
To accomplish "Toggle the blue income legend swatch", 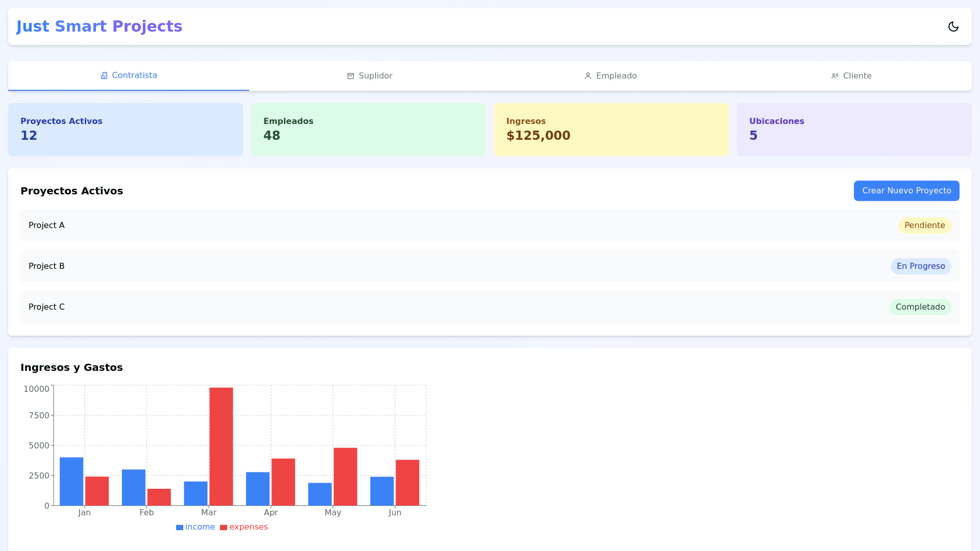I will [180, 528].
